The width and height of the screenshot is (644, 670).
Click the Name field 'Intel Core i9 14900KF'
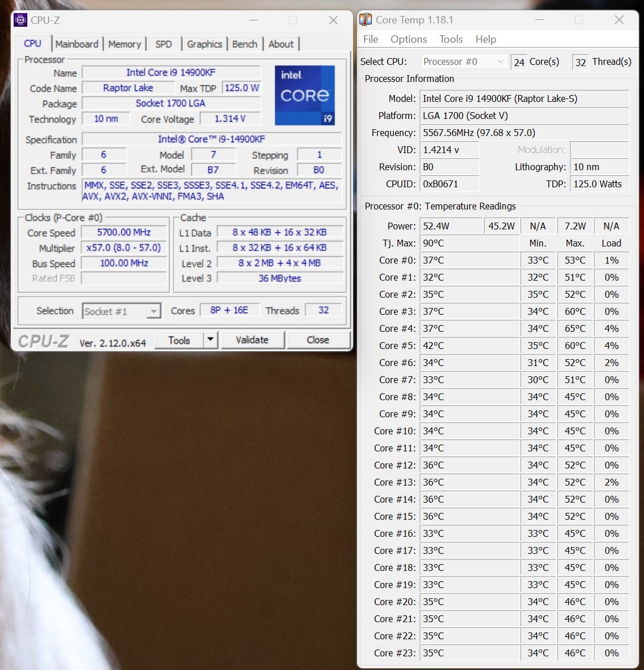pyautogui.click(x=171, y=73)
